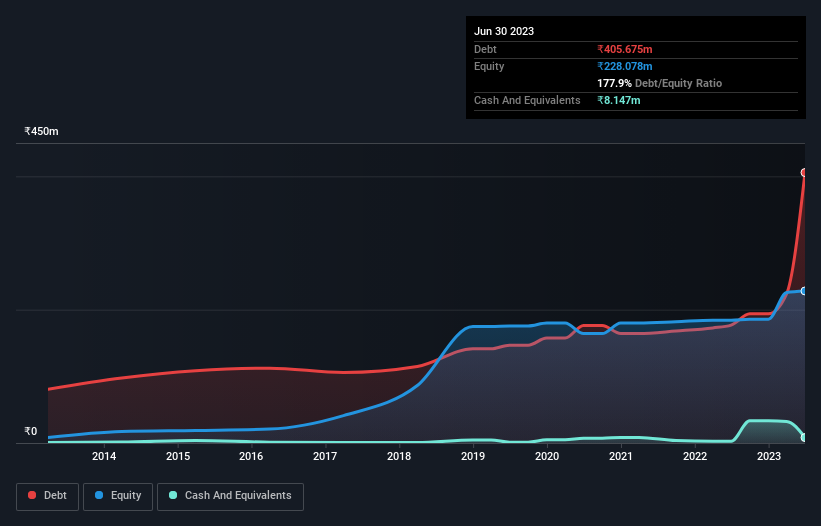Click the ₹228.078m equity value
The image size is (821, 526).
click(x=625, y=66)
